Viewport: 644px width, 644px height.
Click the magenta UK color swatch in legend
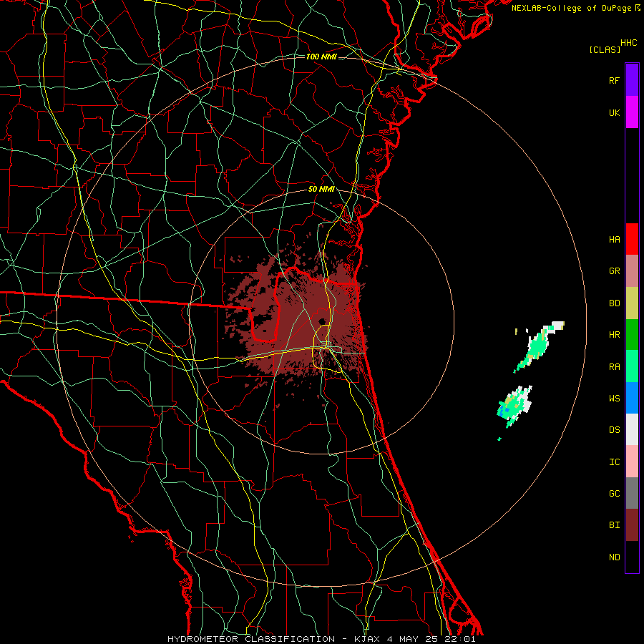(632, 112)
